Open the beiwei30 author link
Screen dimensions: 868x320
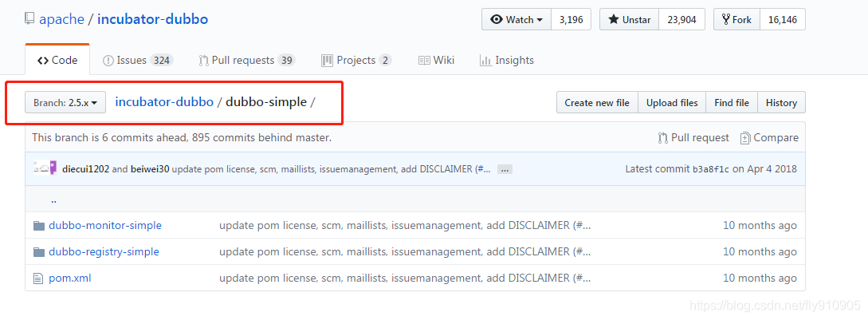[x=150, y=169]
